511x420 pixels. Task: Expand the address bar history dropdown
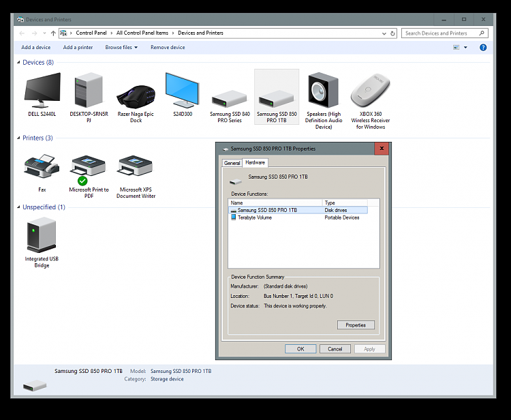click(x=384, y=33)
